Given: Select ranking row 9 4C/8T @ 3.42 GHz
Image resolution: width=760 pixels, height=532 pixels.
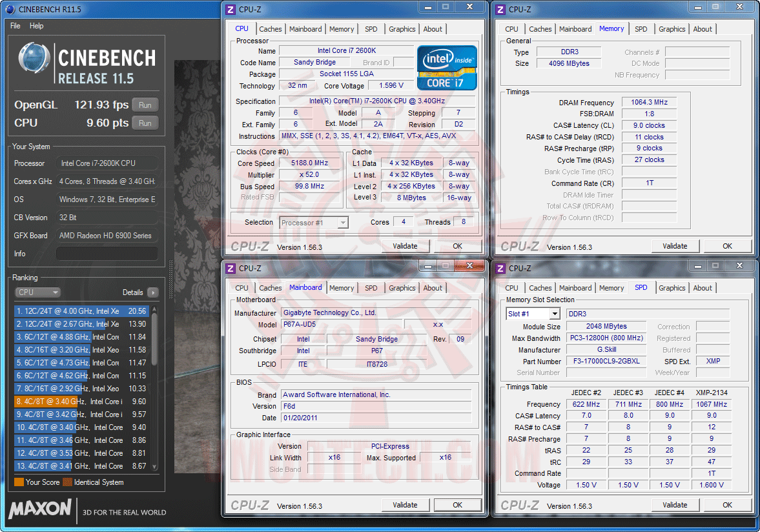Looking at the screenshot, I should [82, 414].
